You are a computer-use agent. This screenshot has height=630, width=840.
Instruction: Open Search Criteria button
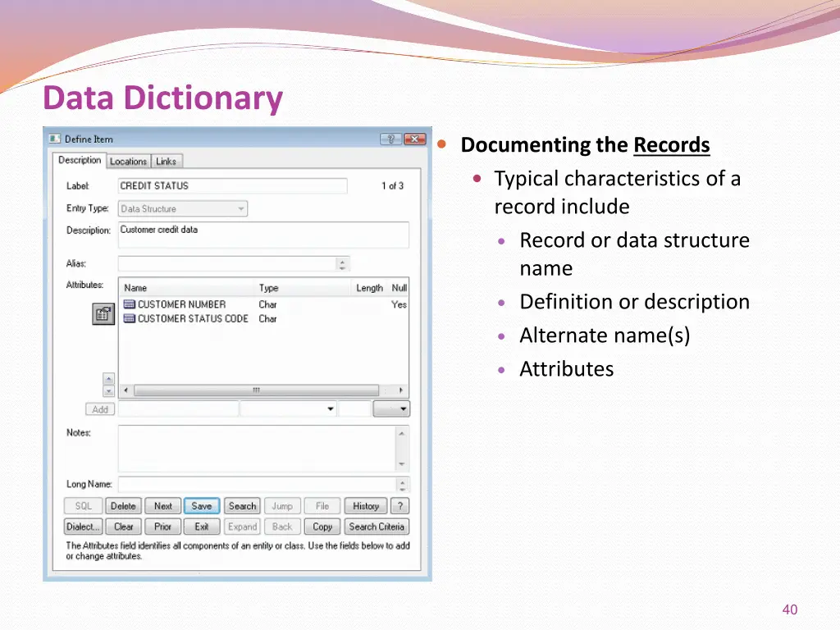click(x=377, y=527)
